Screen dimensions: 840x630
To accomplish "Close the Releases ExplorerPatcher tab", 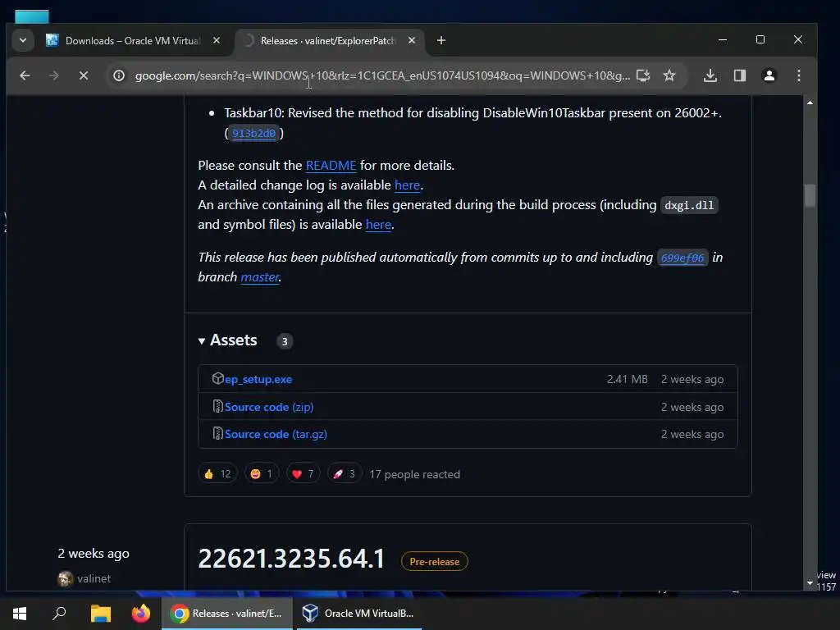I will (412, 40).
